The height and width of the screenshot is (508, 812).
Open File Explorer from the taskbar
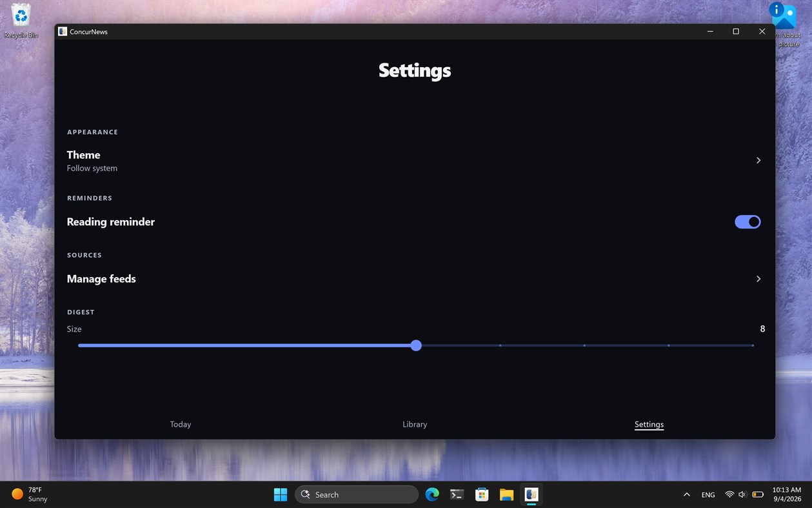pyautogui.click(x=506, y=494)
